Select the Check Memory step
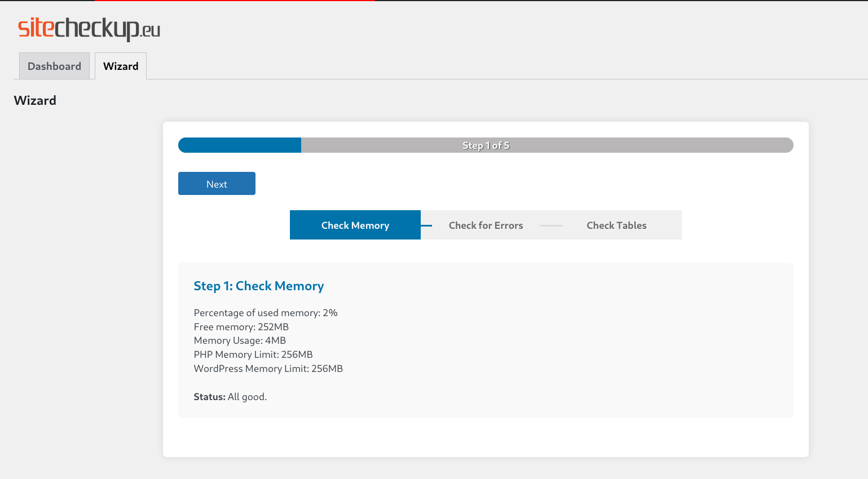The image size is (868, 479). pos(355,225)
